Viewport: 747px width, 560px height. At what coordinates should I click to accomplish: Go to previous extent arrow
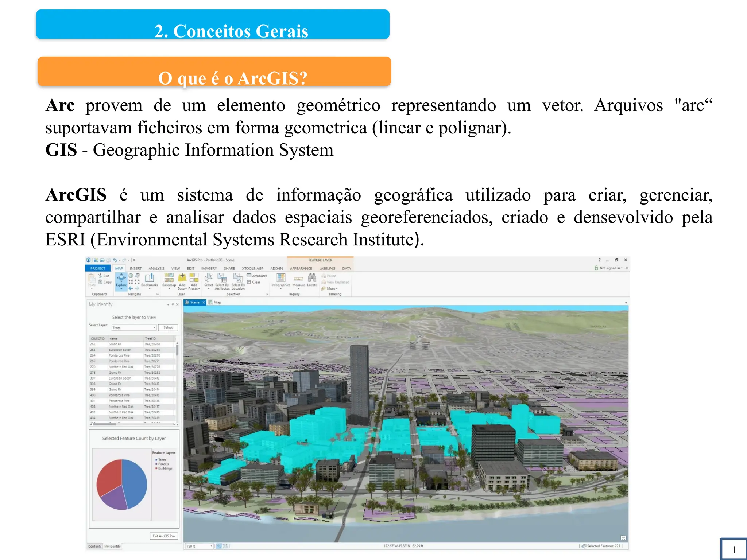[131, 288]
